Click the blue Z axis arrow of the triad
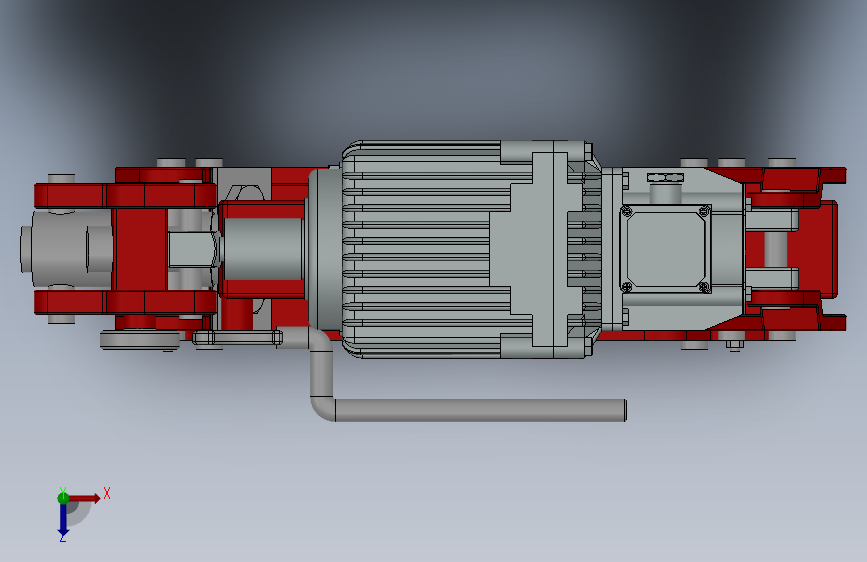This screenshot has height=562, width=867. click(x=63, y=520)
